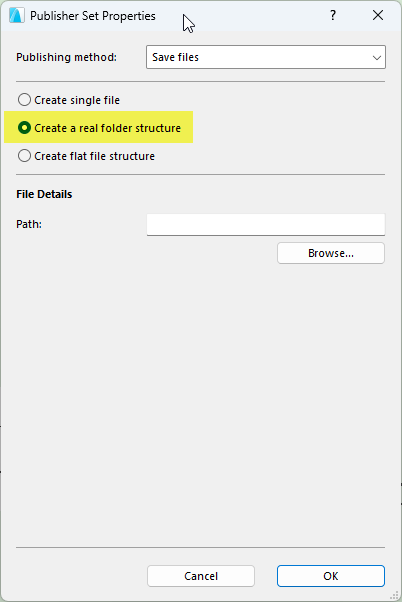This screenshot has height=602, width=402.
Task: Select the Create single file radio circle
Action: click(x=24, y=100)
